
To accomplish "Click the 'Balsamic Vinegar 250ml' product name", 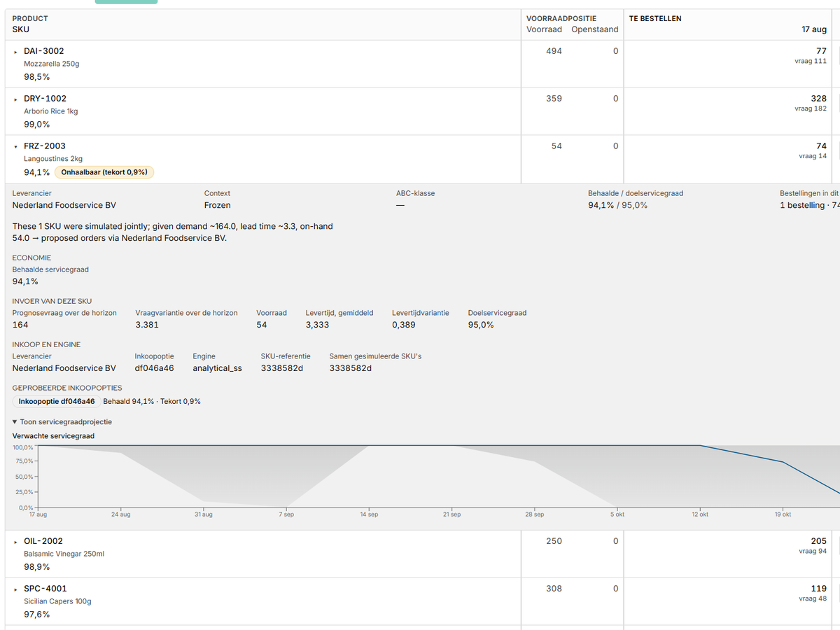I will coord(64,554).
